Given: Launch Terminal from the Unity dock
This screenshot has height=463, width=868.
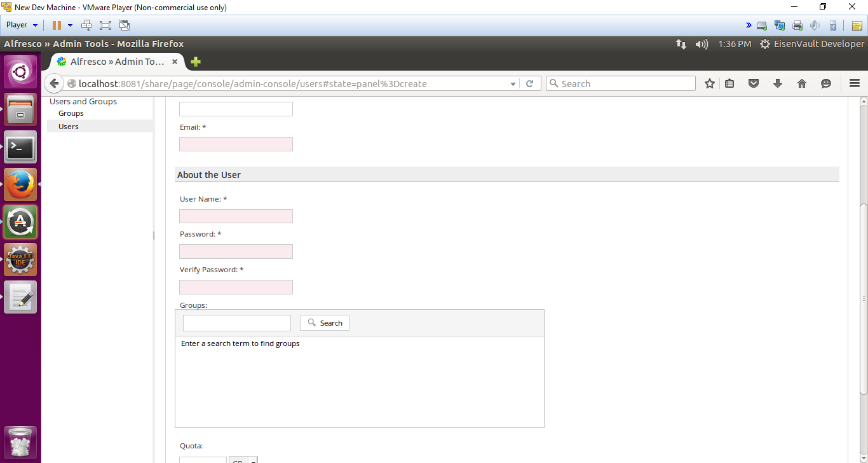Looking at the screenshot, I should [x=20, y=147].
